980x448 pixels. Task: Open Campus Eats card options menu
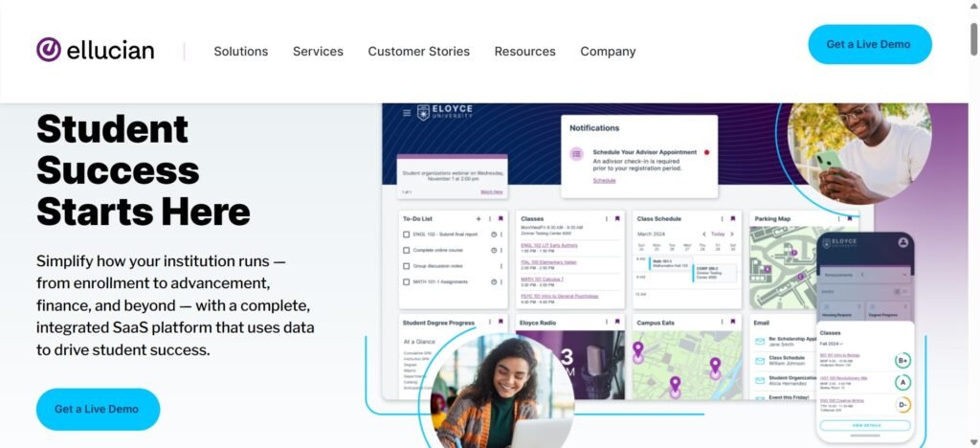[723, 323]
